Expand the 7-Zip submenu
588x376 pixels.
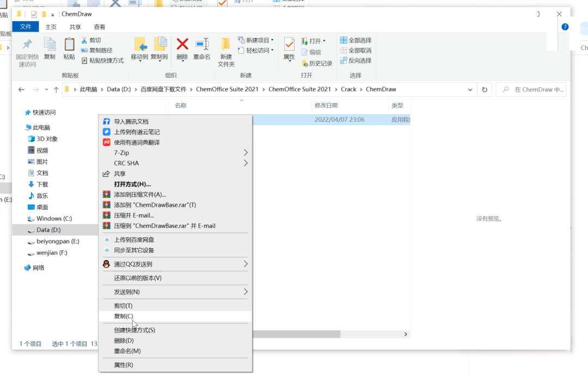(175, 152)
